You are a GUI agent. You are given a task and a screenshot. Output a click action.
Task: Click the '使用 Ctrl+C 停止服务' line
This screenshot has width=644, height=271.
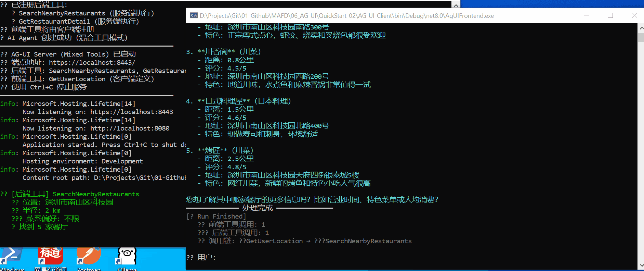click(43, 87)
